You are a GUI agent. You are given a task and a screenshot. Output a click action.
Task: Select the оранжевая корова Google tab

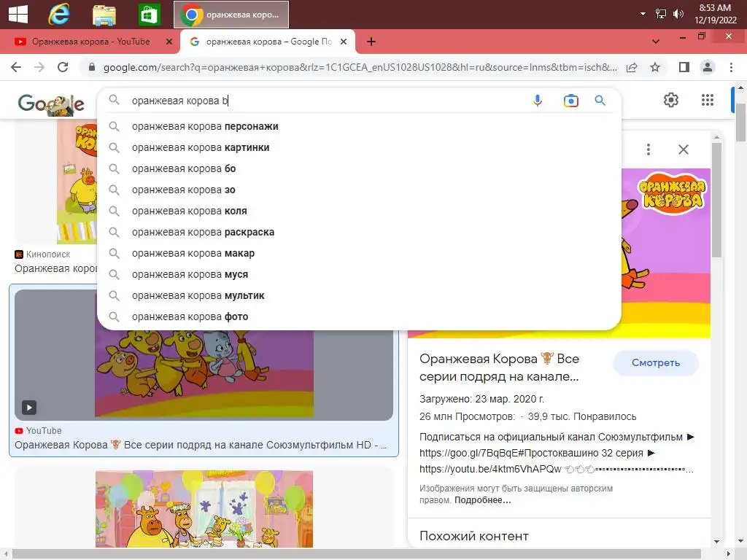(268, 42)
